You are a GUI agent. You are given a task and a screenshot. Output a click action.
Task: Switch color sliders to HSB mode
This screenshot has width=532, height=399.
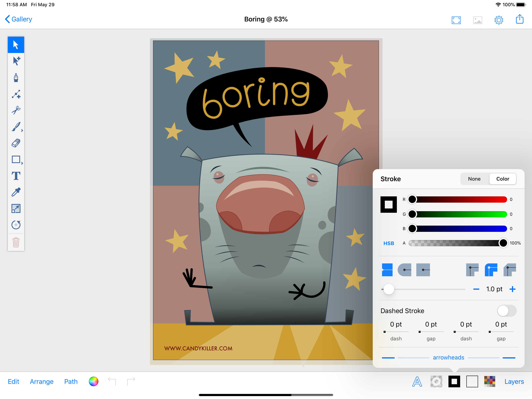tap(389, 243)
